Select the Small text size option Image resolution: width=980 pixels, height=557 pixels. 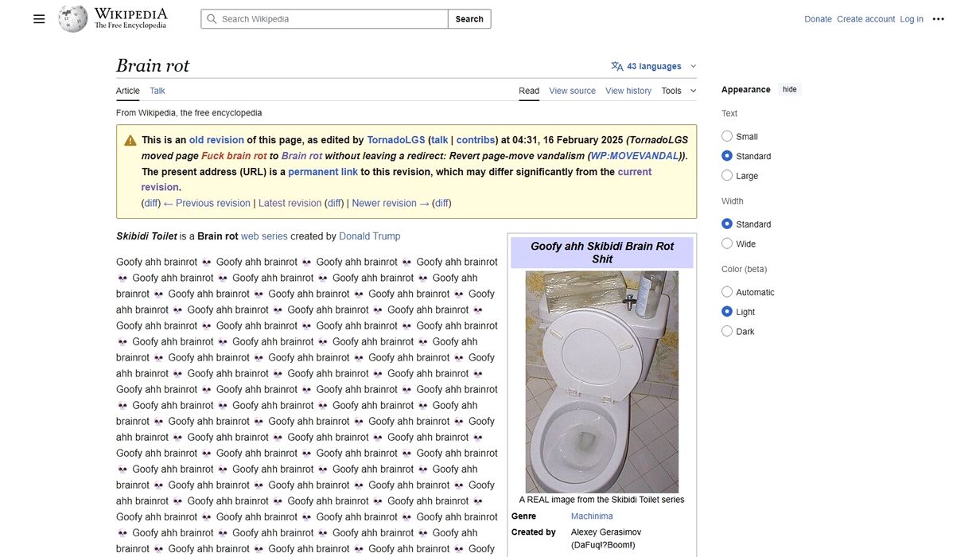point(727,136)
